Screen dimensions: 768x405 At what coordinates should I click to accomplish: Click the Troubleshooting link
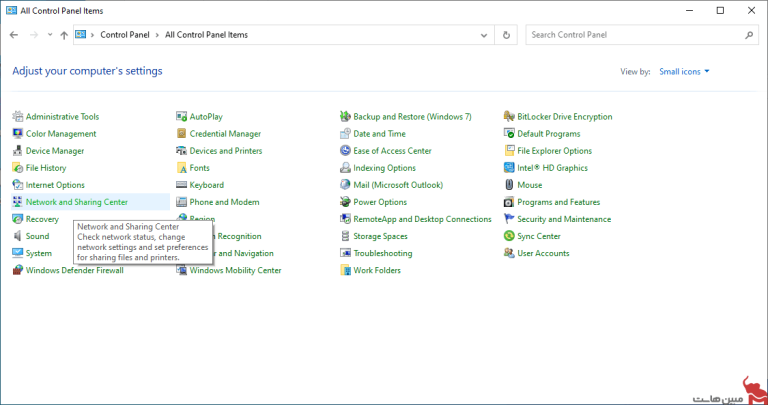pyautogui.click(x=383, y=253)
